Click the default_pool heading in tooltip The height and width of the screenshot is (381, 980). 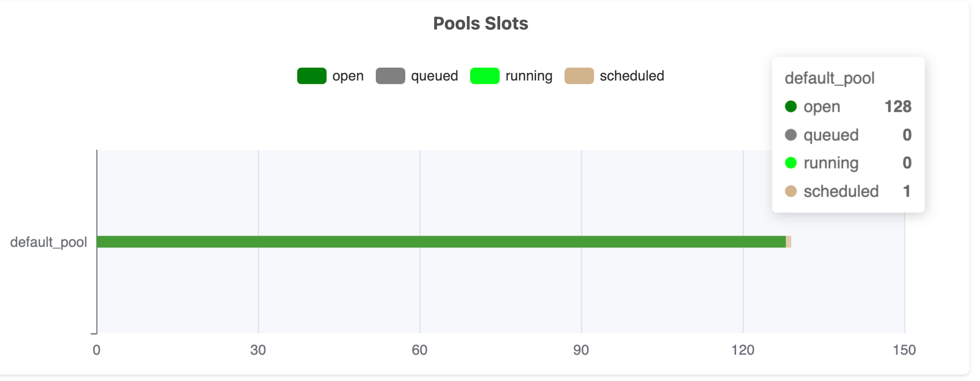click(x=829, y=78)
